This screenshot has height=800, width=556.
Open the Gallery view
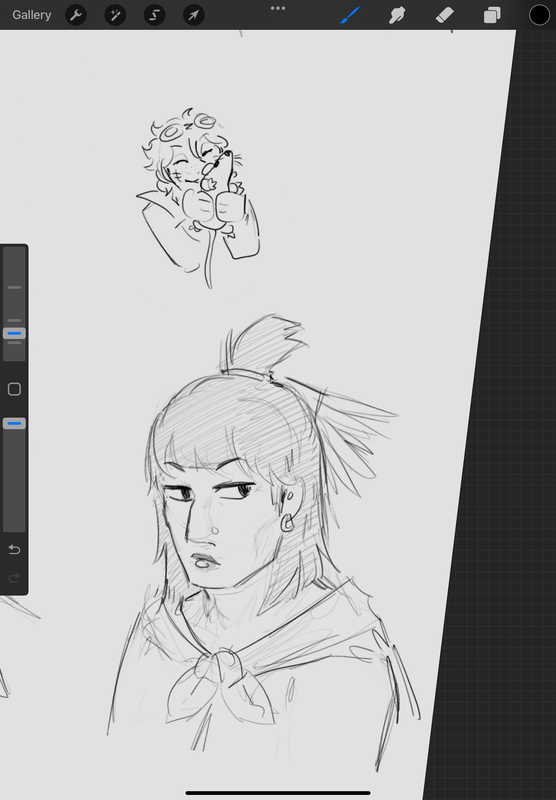click(32, 15)
